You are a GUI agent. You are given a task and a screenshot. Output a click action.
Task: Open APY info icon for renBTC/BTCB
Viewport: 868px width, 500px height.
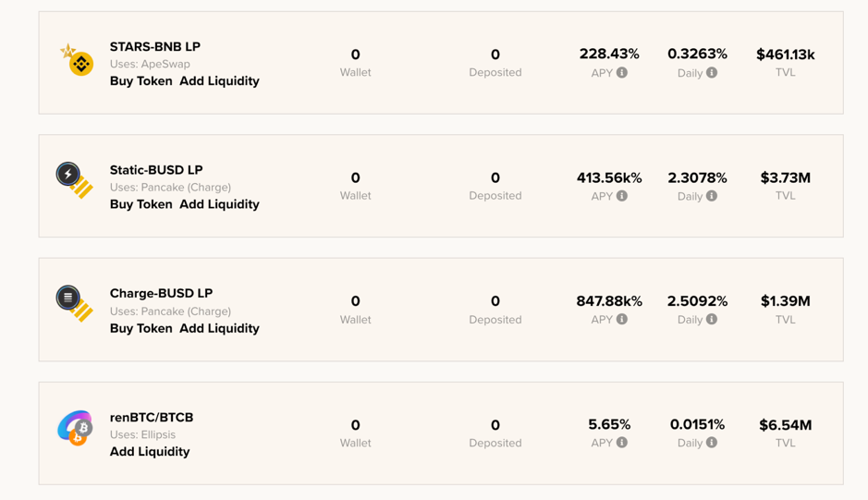[x=622, y=443]
